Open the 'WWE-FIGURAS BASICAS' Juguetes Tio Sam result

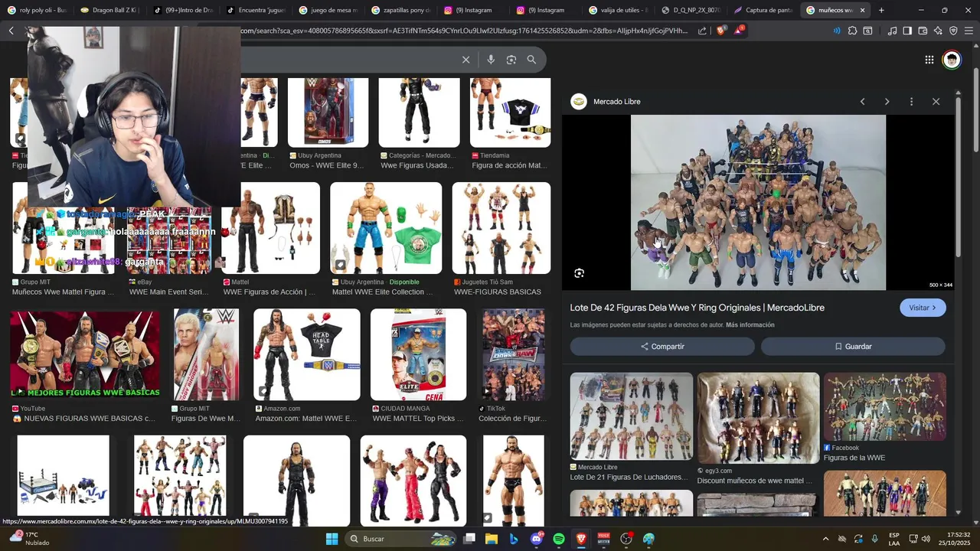[501, 228]
